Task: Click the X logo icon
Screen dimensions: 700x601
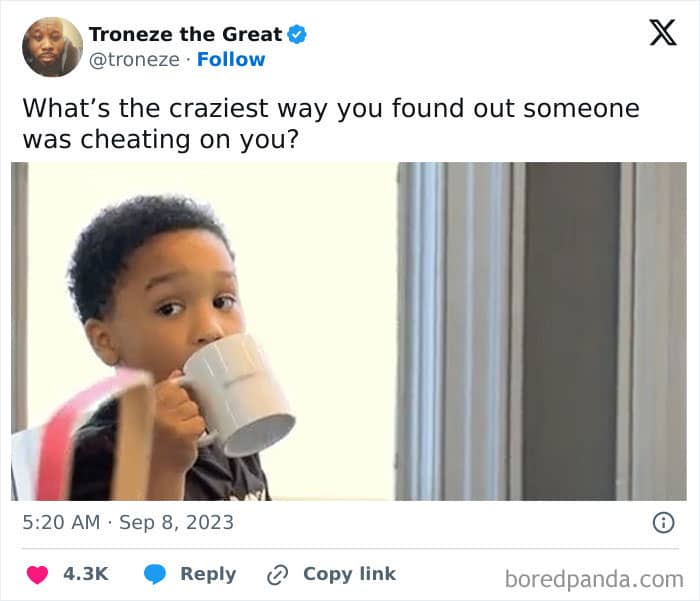Action: [x=663, y=33]
